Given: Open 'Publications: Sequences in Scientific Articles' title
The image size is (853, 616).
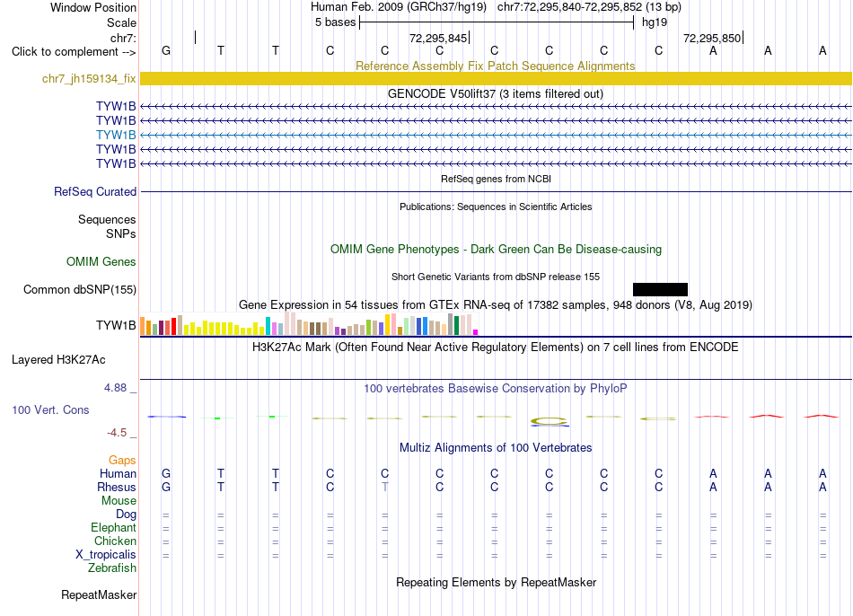Looking at the screenshot, I should [x=496, y=207].
